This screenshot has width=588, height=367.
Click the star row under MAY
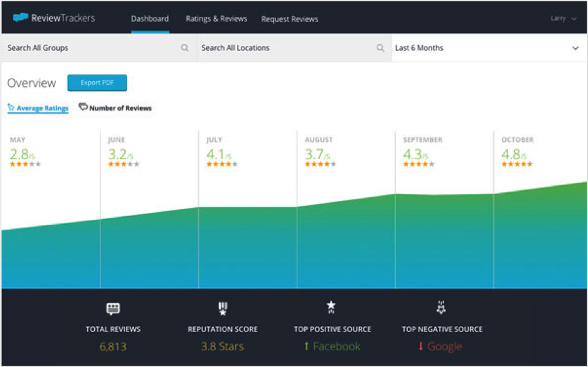click(25, 164)
